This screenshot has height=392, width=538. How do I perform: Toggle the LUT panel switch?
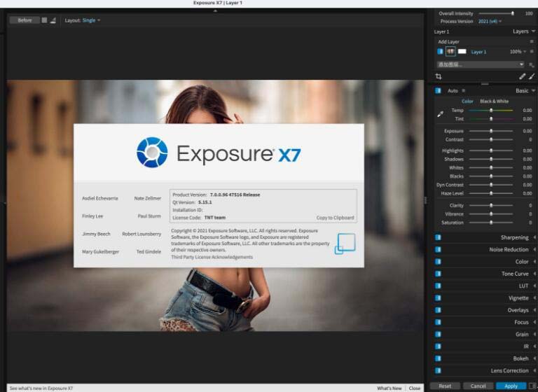[438, 286]
